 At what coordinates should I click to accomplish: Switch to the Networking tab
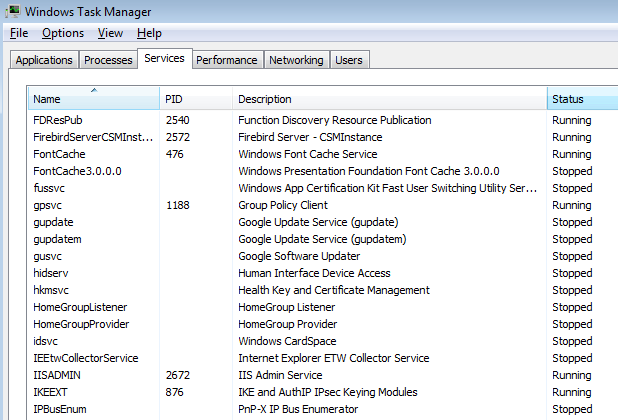pyautogui.click(x=296, y=60)
